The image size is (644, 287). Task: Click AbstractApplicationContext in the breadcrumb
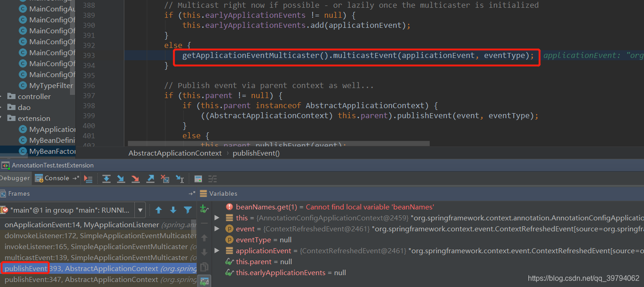175,153
